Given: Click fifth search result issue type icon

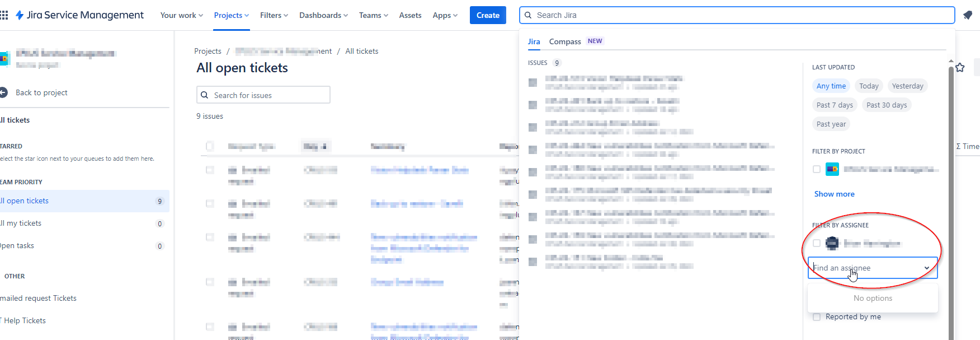Looking at the screenshot, I should 533,172.
